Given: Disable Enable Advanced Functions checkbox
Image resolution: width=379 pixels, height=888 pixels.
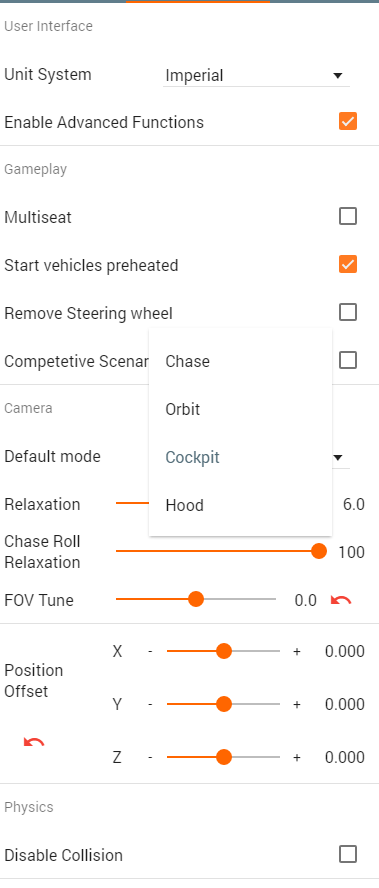Looking at the screenshot, I should [x=348, y=121].
